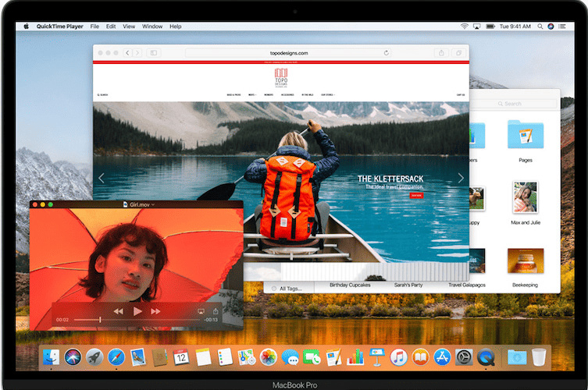Open the Pages folder in Finder
Image resolution: width=588 pixels, height=390 pixels.
(525, 135)
